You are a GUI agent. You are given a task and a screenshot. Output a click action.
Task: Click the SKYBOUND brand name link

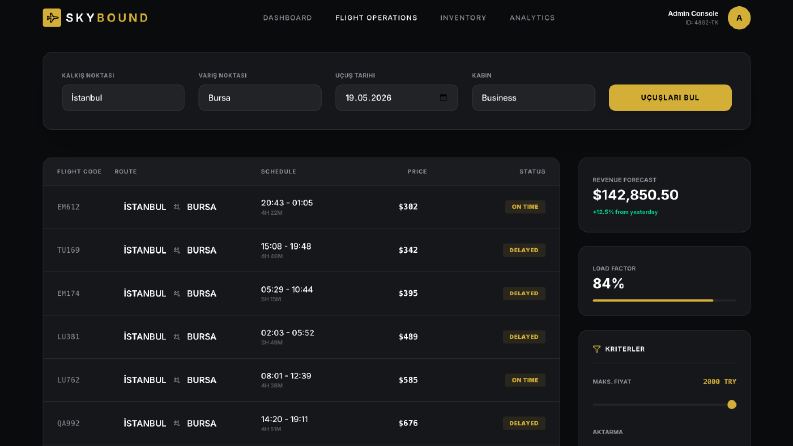[x=107, y=18]
